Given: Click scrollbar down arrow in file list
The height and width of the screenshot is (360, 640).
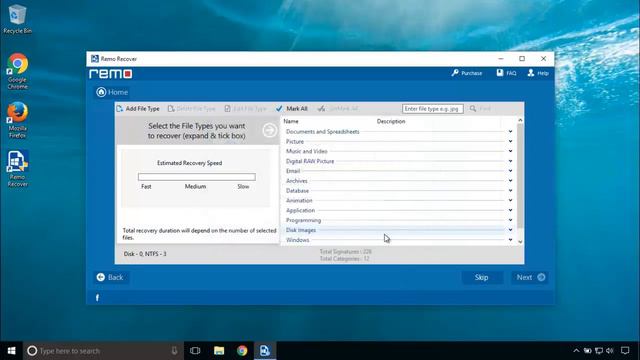Looking at the screenshot, I should pos(520,242).
